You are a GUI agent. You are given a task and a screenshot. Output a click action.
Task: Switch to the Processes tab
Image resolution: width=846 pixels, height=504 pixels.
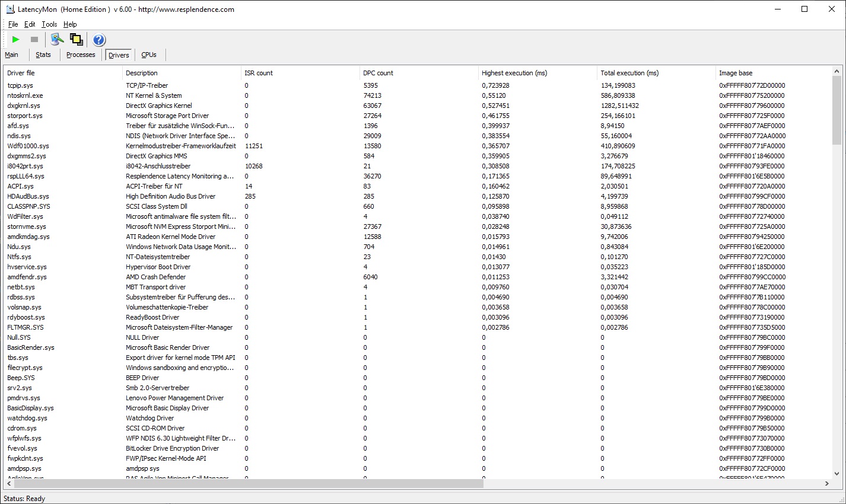[81, 55]
